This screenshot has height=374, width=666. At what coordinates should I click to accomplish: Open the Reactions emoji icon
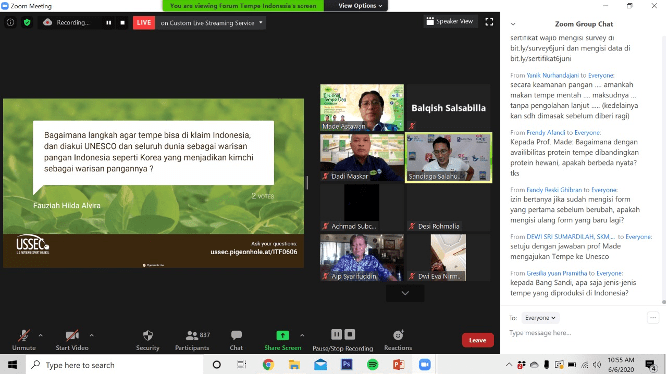tap(398, 335)
